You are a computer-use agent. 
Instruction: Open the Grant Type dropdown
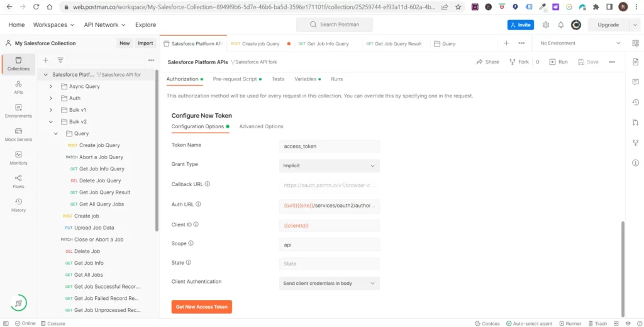point(330,166)
